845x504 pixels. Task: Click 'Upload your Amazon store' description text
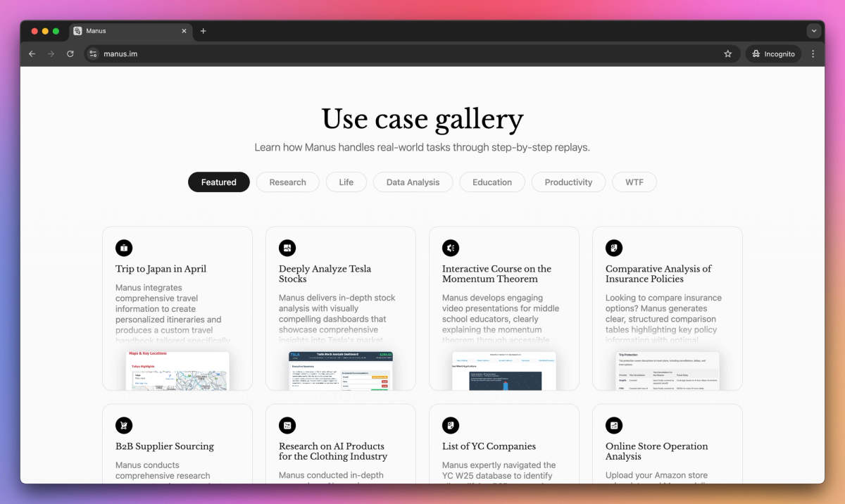[x=656, y=476]
